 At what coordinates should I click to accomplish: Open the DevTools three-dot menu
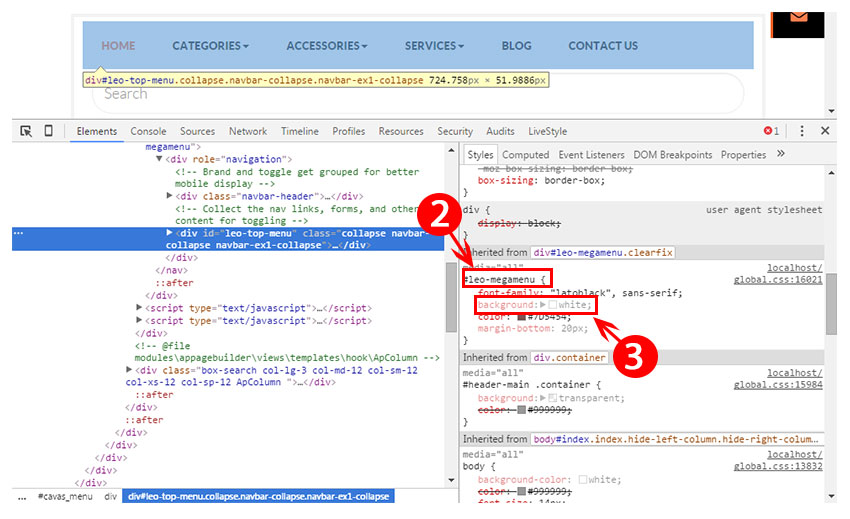(x=801, y=131)
